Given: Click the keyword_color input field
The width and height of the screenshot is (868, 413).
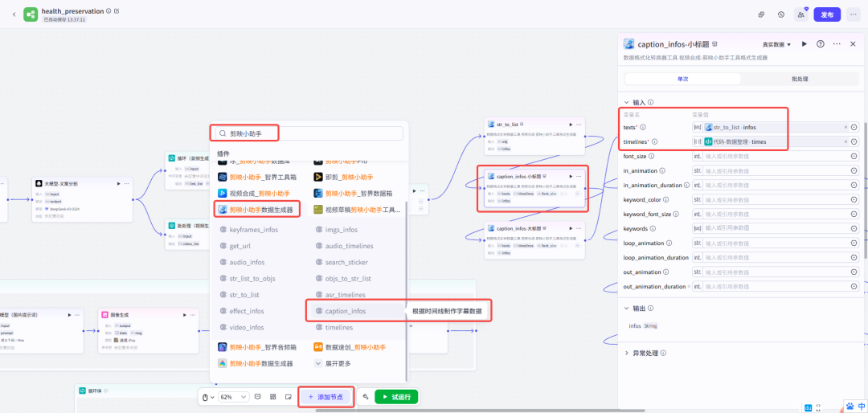Looking at the screenshot, I should pyautogui.click(x=775, y=199).
